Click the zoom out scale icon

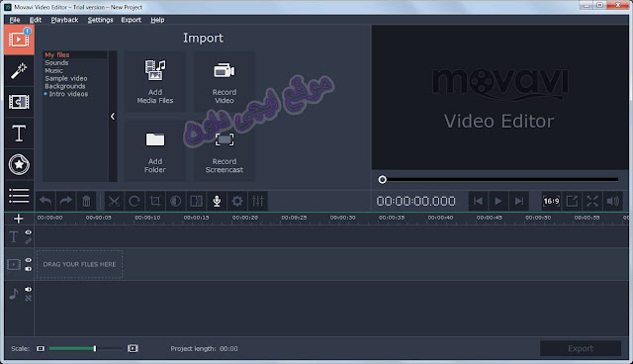click(x=41, y=348)
